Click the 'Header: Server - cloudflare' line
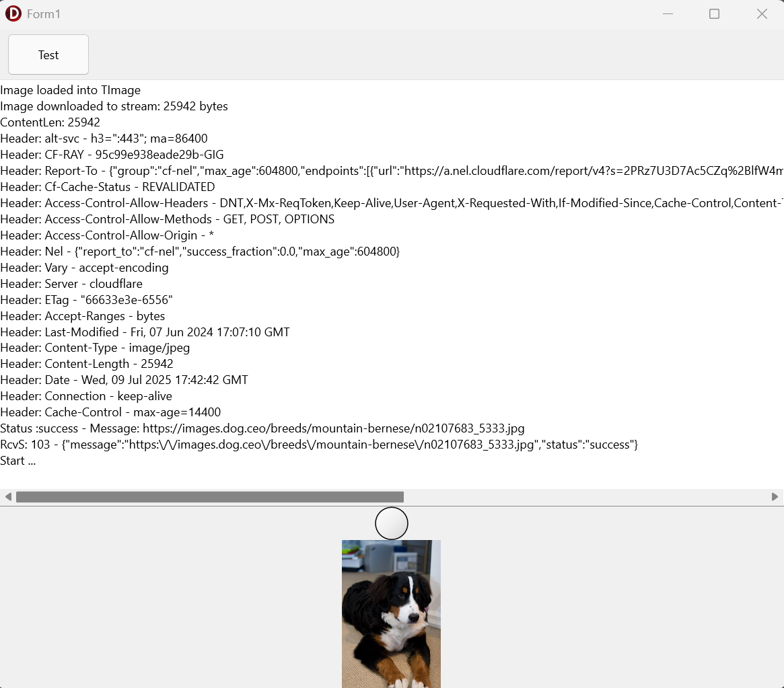Screen dimensions: 784x688 tap(71, 283)
